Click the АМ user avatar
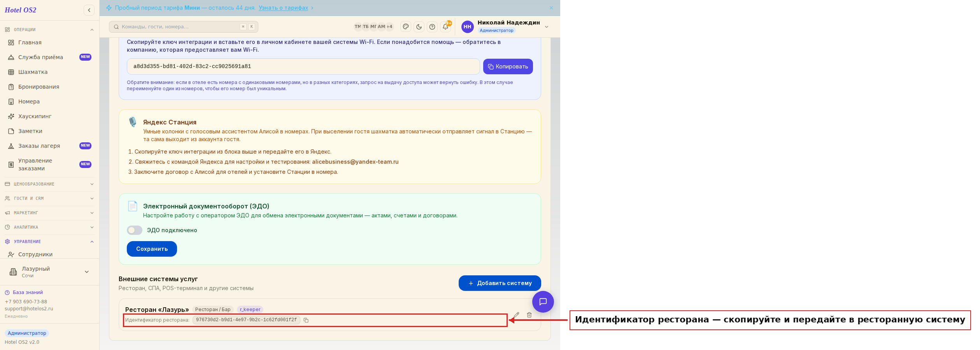The width and height of the screenshot is (980, 350). [x=382, y=27]
